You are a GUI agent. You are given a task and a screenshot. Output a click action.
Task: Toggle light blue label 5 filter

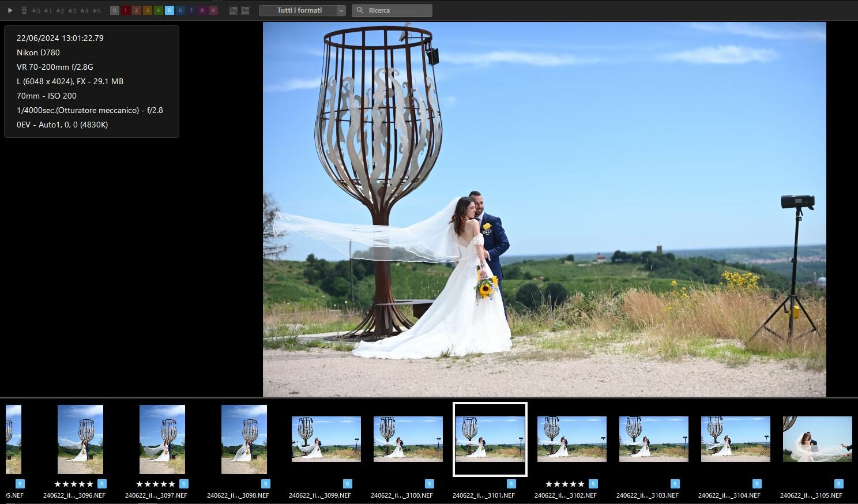[x=170, y=10]
